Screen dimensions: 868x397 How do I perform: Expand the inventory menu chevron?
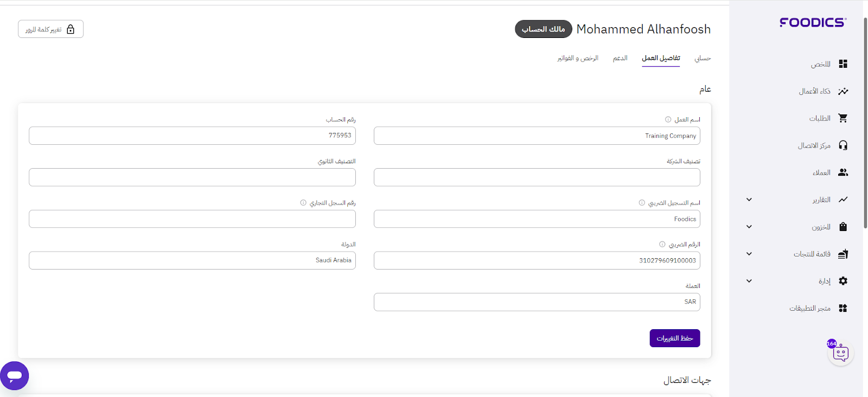pos(749,227)
